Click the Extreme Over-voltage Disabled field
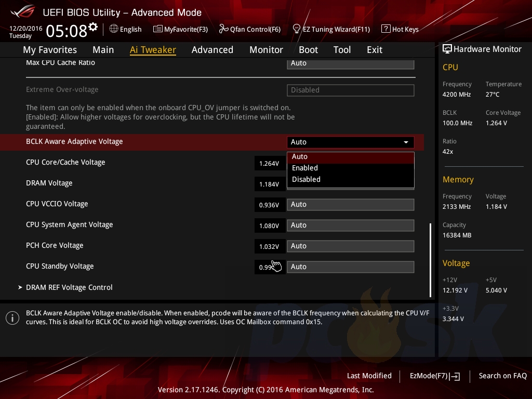This screenshot has width=532, height=399. tap(351, 90)
